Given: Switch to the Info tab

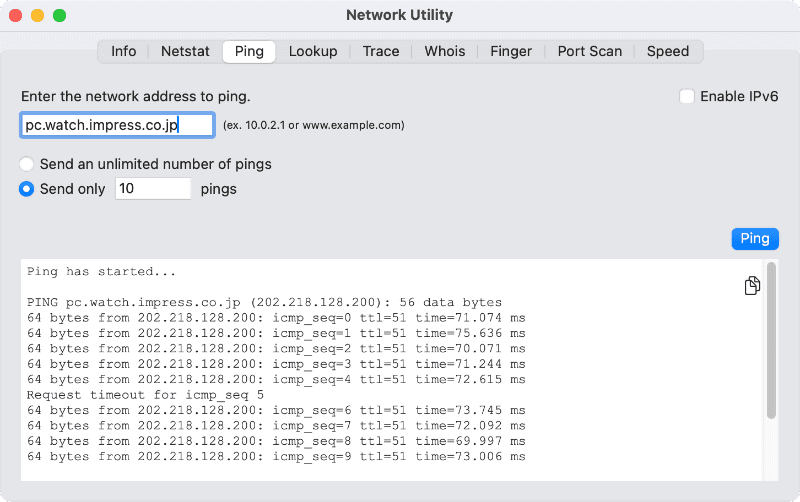Looking at the screenshot, I should coord(123,52).
